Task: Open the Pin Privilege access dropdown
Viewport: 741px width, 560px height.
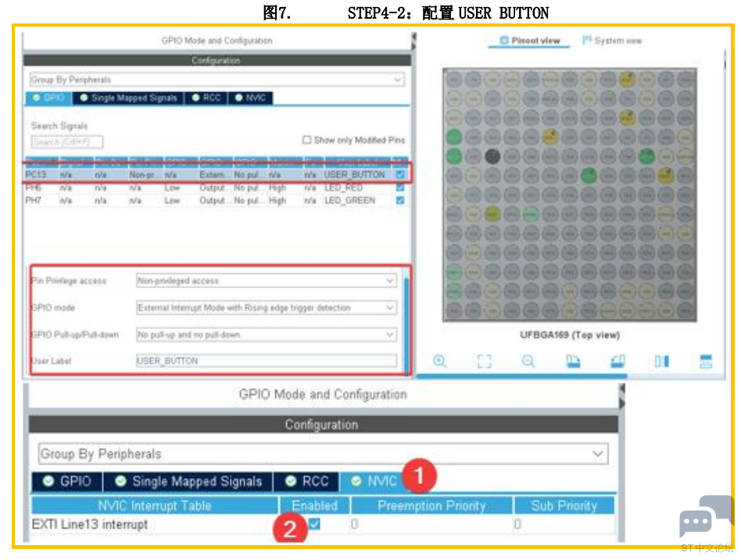Action: click(267, 280)
